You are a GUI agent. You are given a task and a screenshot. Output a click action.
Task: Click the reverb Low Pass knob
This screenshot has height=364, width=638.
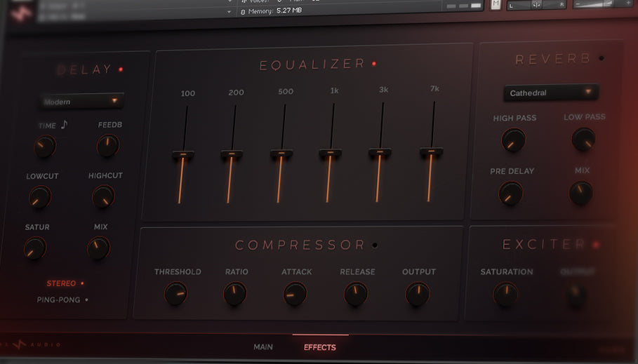[583, 139]
